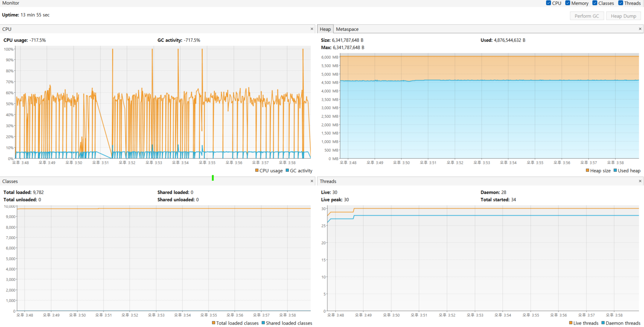The image size is (644, 327).
Task: Click the Total loaded classes legend swatch
Action: click(x=214, y=323)
